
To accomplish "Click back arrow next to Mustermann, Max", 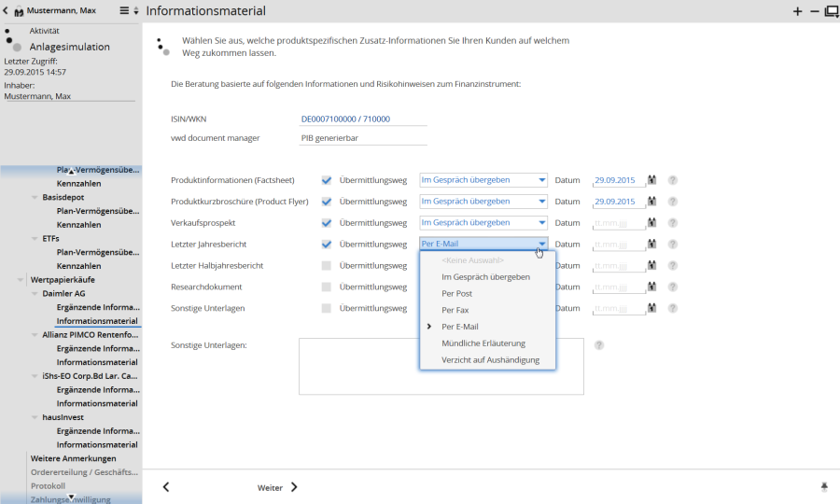I will (7, 11).
